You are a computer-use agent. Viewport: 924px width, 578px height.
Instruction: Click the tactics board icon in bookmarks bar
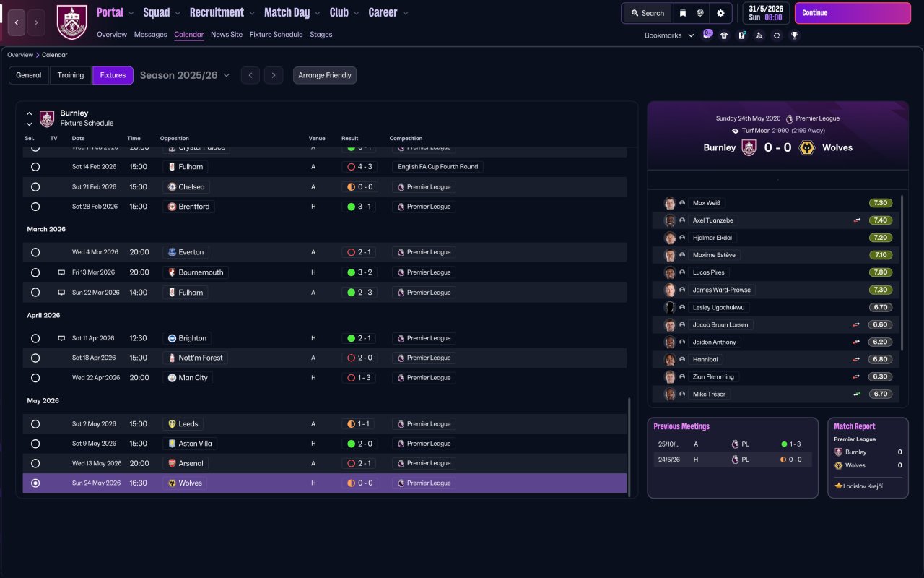click(x=741, y=35)
